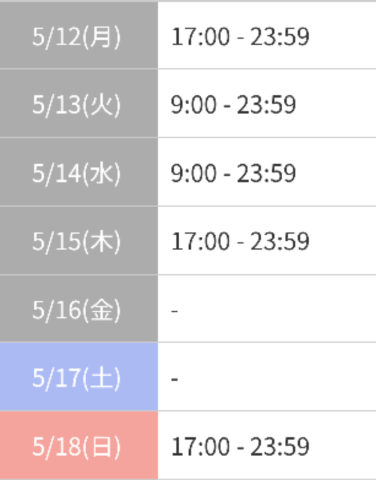The height and width of the screenshot is (480, 376).
Task: Select the 5/16(金) date cell
Action: click(79, 309)
